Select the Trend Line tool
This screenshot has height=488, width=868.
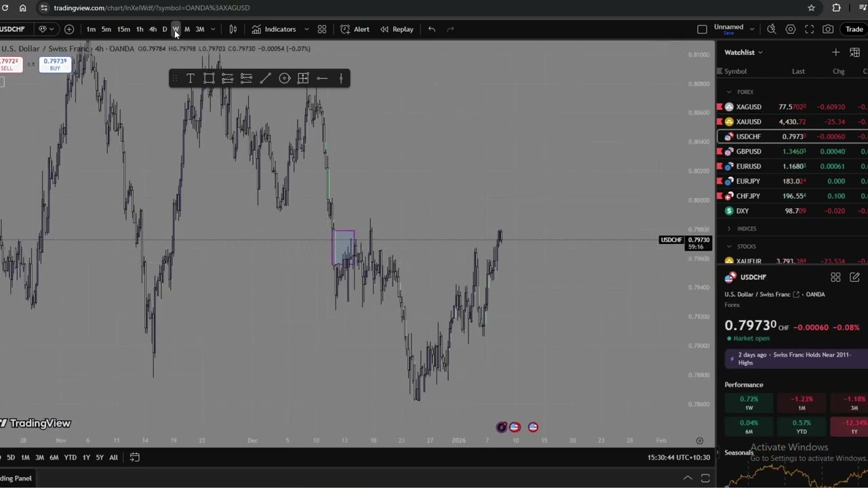[x=265, y=79]
